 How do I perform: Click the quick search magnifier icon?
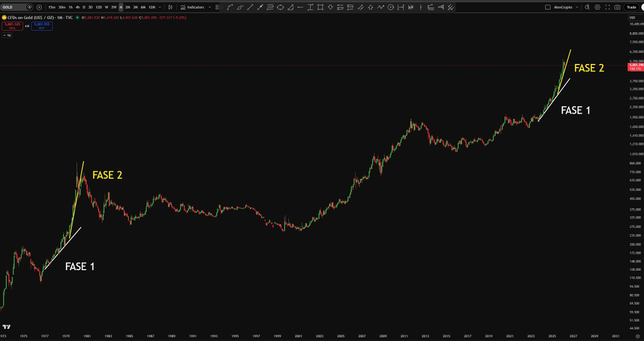coord(588,8)
